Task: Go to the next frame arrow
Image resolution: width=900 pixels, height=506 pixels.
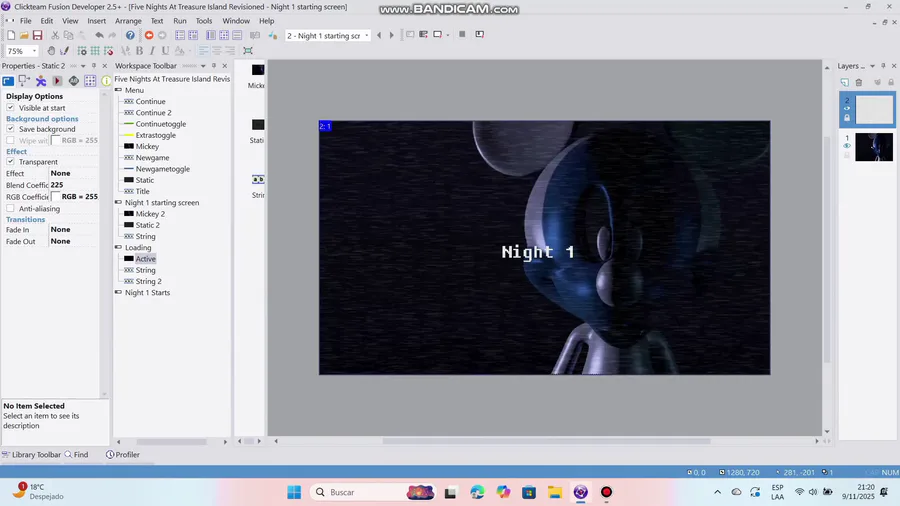Action: pyautogui.click(x=391, y=36)
